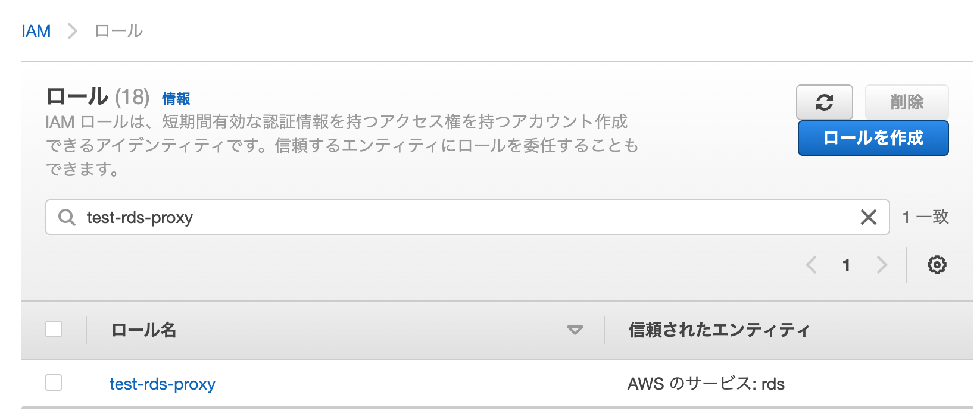Click the next page arrow icon
The image size is (980, 420).
pos(882,265)
